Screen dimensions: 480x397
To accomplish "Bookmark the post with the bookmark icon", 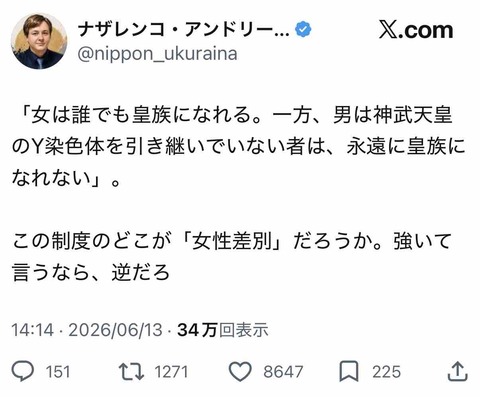I will [349, 371].
